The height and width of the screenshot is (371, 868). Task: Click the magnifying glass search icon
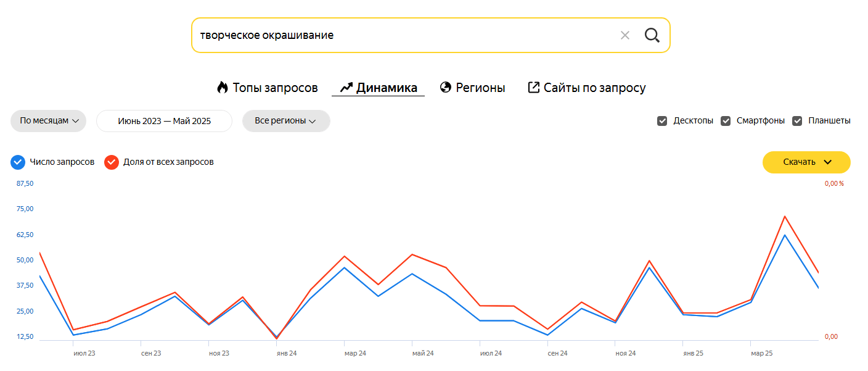(652, 35)
